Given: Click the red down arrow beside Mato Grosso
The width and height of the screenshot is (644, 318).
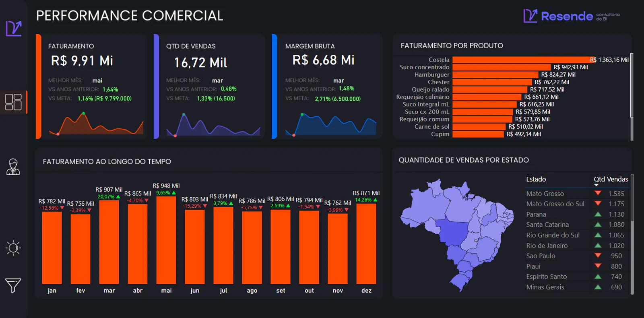Looking at the screenshot, I should pos(598,193).
